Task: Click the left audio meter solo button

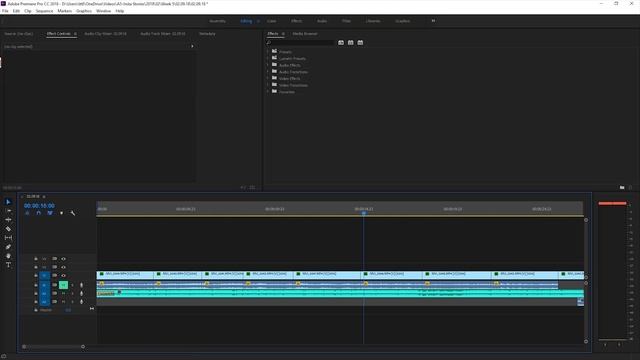Action: coord(605,345)
